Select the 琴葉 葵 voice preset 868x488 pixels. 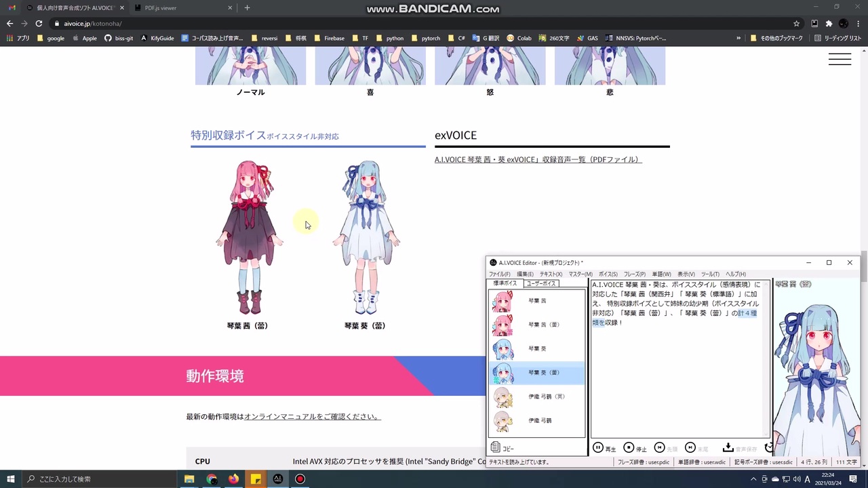coord(536,349)
